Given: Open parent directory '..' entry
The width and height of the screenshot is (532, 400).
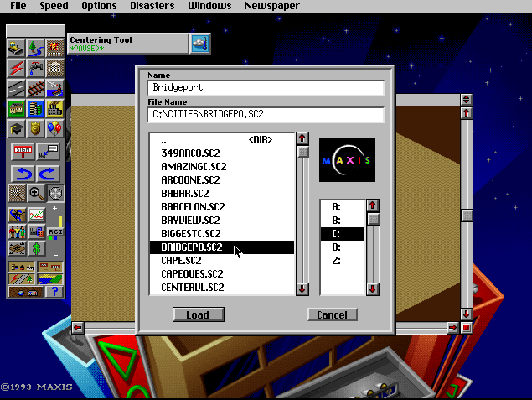Looking at the screenshot, I should [164, 139].
